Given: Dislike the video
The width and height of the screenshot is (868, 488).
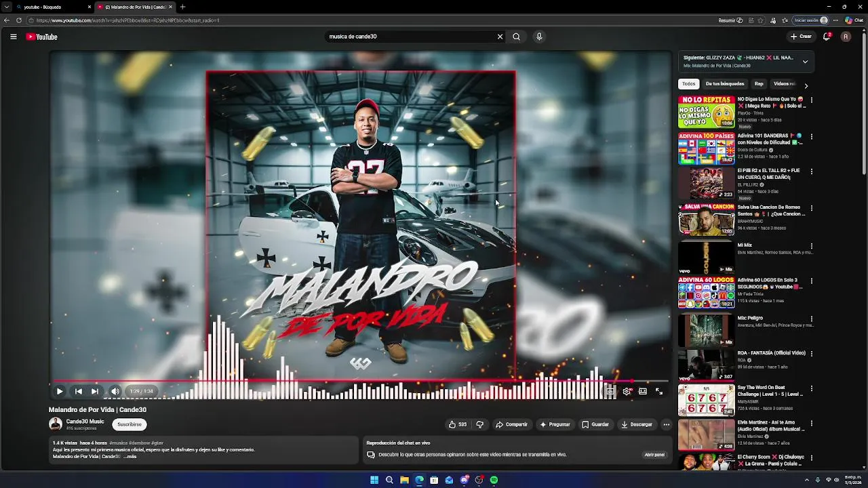Looking at the screenshot, I should (x=479, y=424).
